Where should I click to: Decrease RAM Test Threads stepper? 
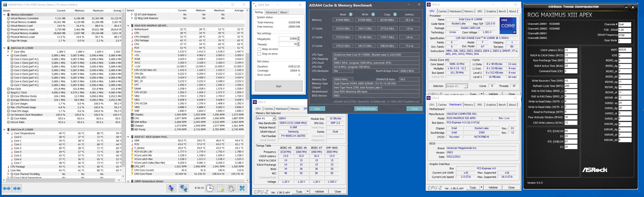299,45
